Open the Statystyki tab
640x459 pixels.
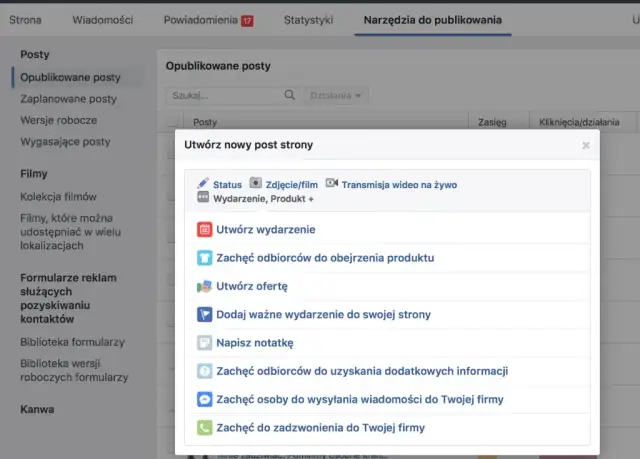click(x=309, y=20)
